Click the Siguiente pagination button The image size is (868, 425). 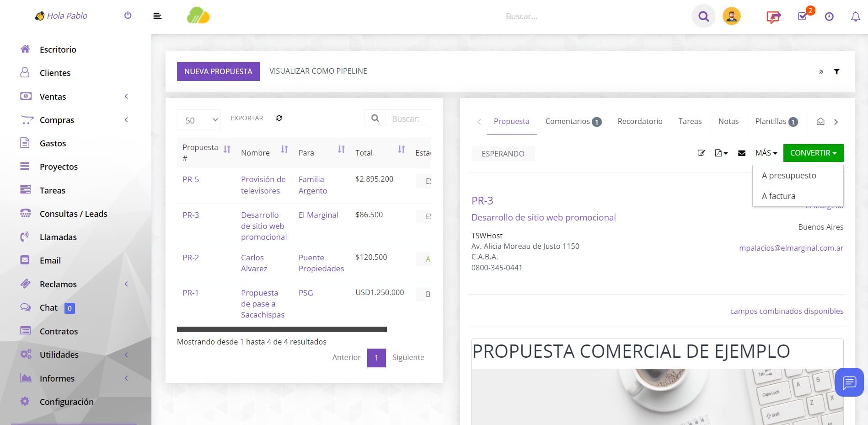[x=408, y=357]
